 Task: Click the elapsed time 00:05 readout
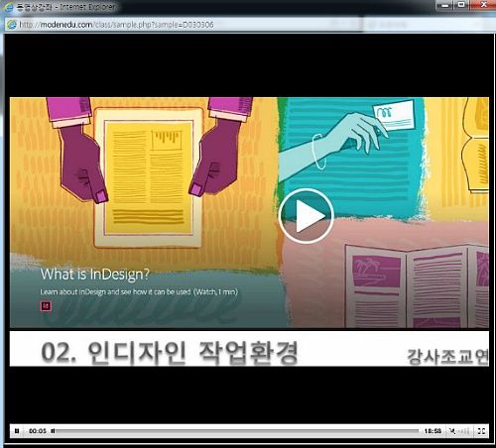38,431
